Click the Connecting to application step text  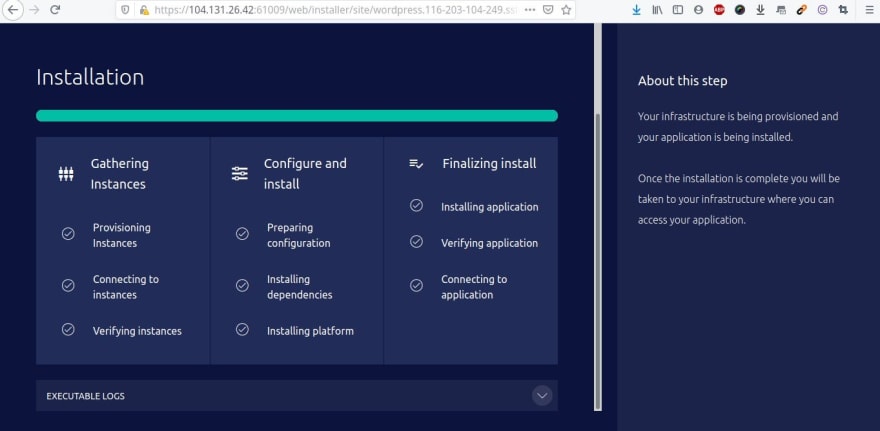tap(474, 287)
